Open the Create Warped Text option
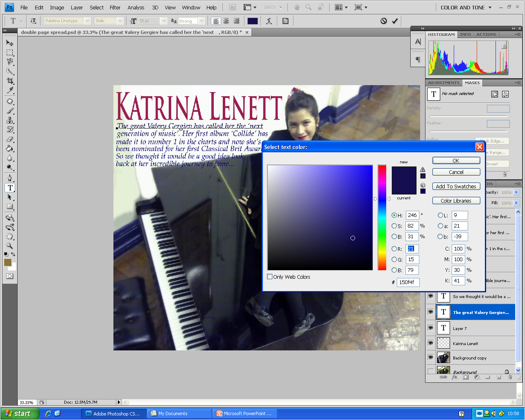 pyautogui.click(x=269, y=21)
